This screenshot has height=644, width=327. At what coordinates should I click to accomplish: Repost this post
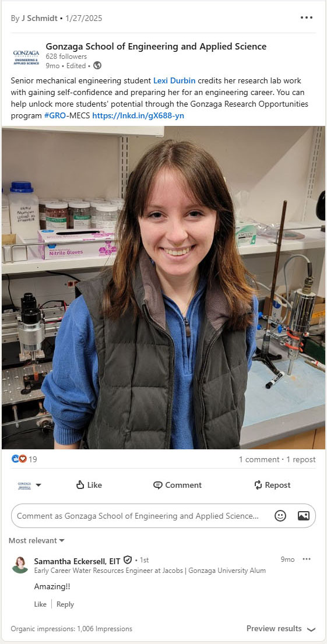click(272, 485)
